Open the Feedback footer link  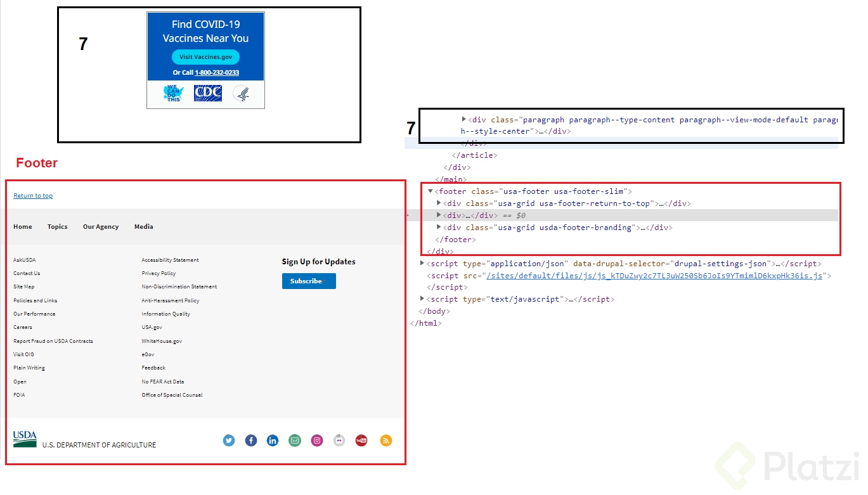[x=154, y=368]
